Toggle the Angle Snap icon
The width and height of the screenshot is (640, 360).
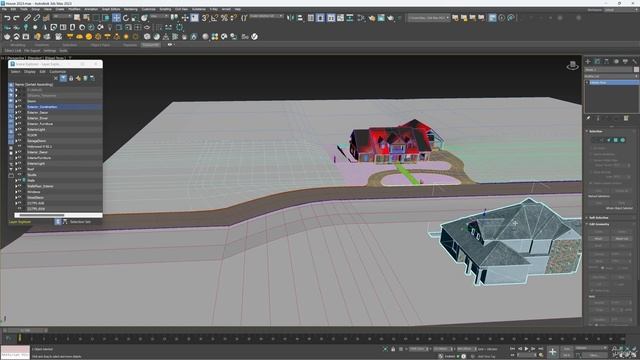point(214,18)
